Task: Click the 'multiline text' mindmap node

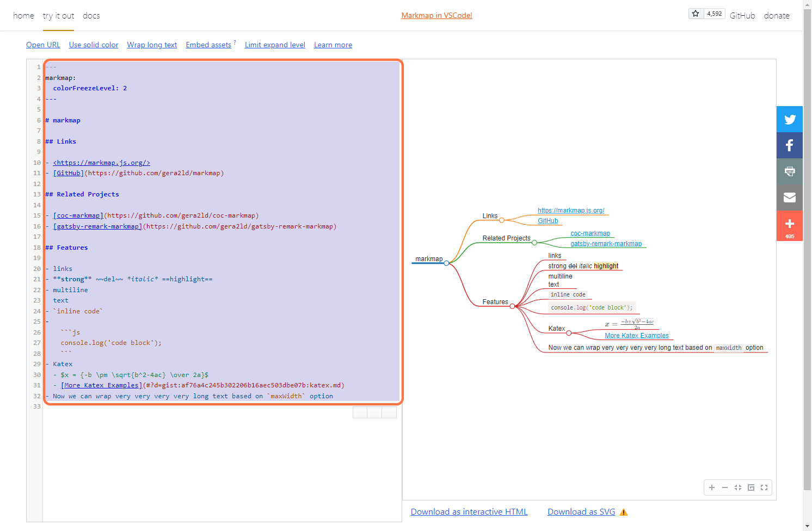Action: click(x=560, y=280)
